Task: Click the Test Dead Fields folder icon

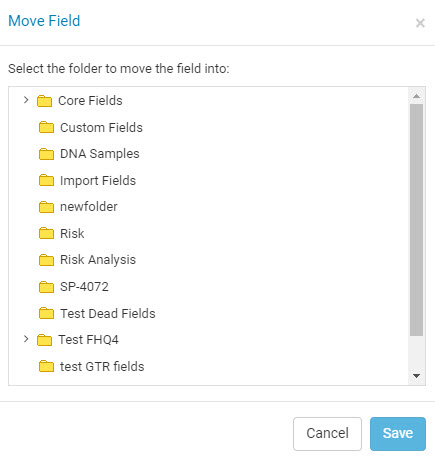Action: pyautogui.click(x=46, y=313)
